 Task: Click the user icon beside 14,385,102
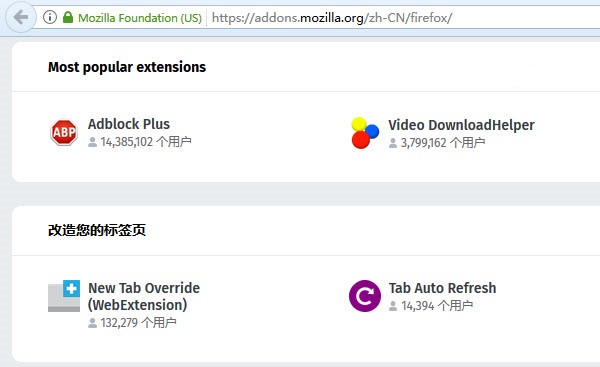point(92,142)
